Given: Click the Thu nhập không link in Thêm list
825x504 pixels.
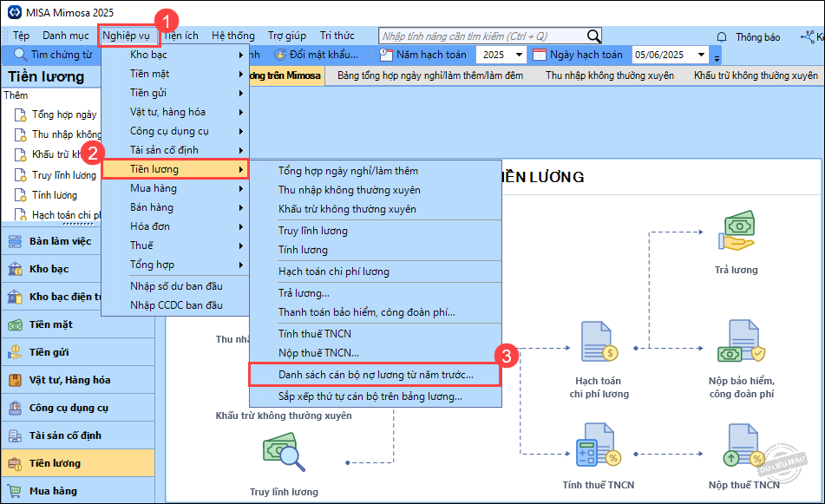Looking at the screenshot, I should coord(66,134).
